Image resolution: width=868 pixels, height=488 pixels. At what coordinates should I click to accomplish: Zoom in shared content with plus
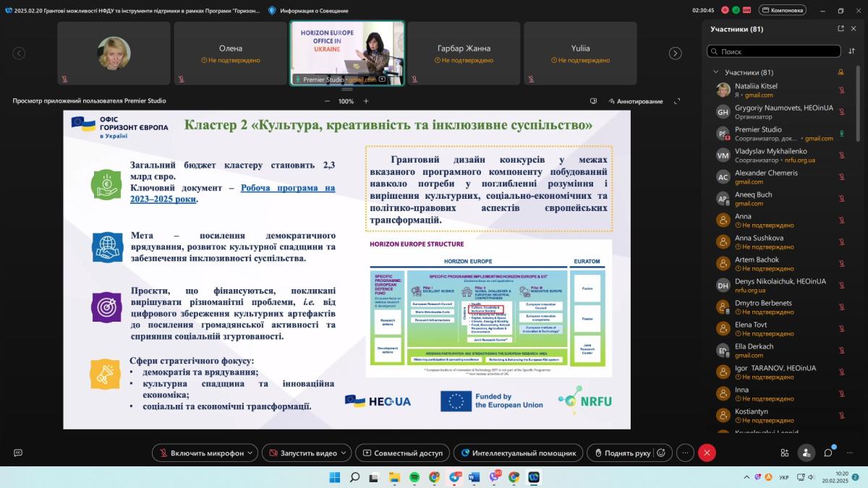(366, 101)
